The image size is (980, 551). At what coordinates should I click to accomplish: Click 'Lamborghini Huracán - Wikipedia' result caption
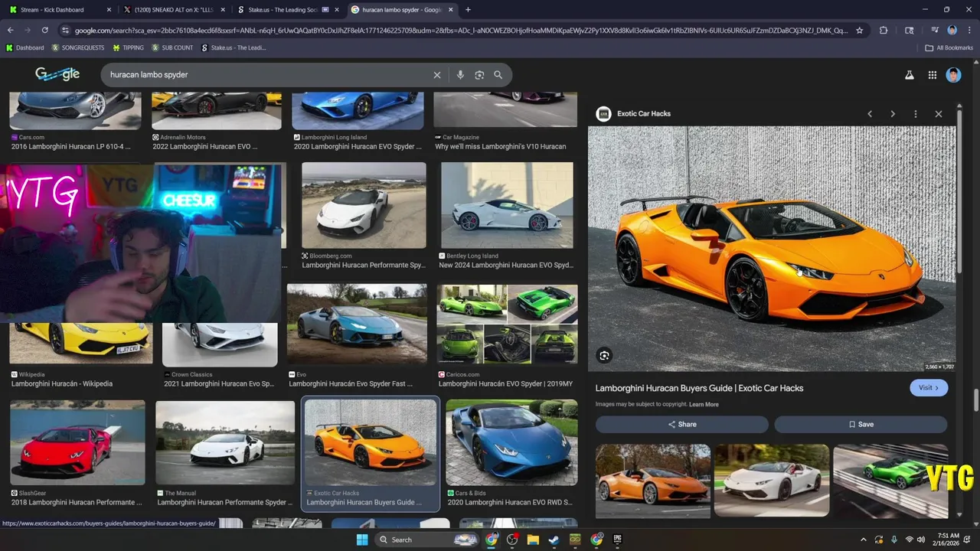pyautogui.click(x=62, y=383)
